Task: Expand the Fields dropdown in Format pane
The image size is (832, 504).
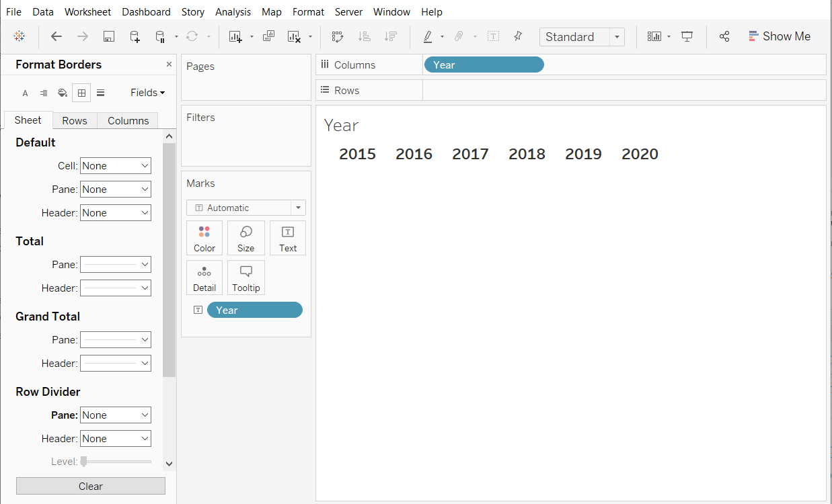Action: (x=147, y=93)
